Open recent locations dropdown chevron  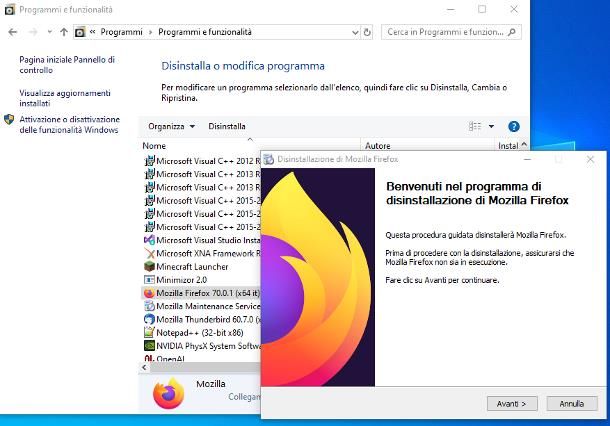click(x=50, y=32)
